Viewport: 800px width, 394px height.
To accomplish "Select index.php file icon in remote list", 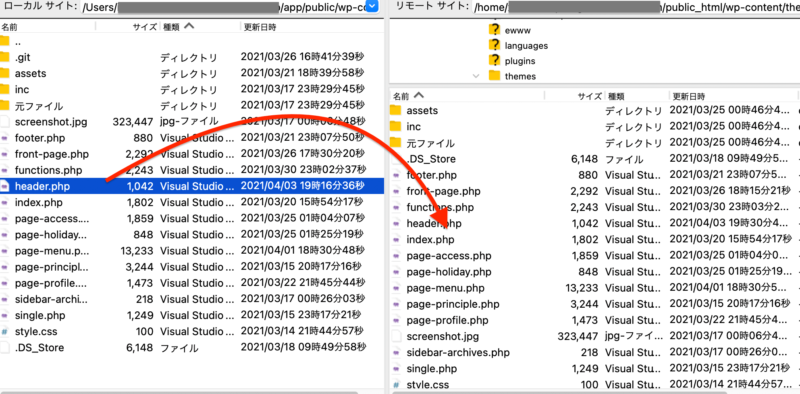I will coord(396,239).
